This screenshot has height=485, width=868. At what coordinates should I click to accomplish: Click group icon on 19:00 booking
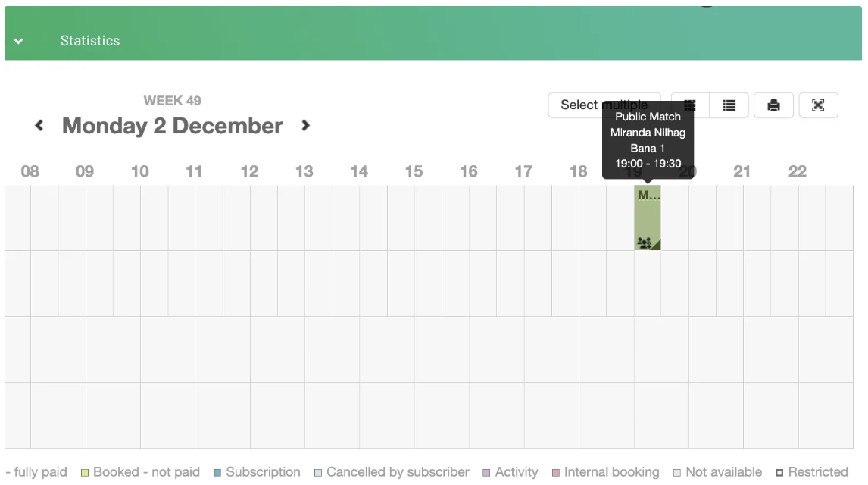click(x=644, y=242)
